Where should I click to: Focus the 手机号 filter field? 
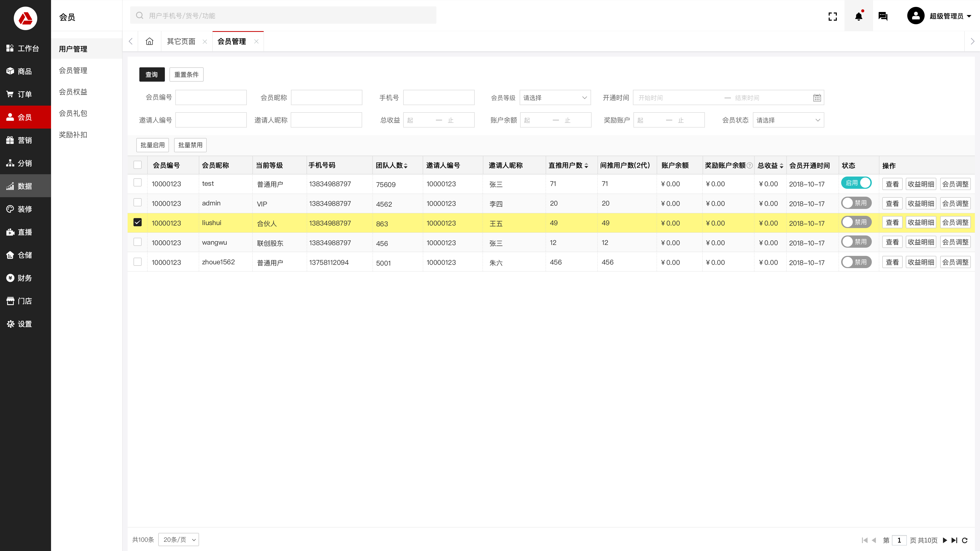pyautogui.click(x=439, y=98)
